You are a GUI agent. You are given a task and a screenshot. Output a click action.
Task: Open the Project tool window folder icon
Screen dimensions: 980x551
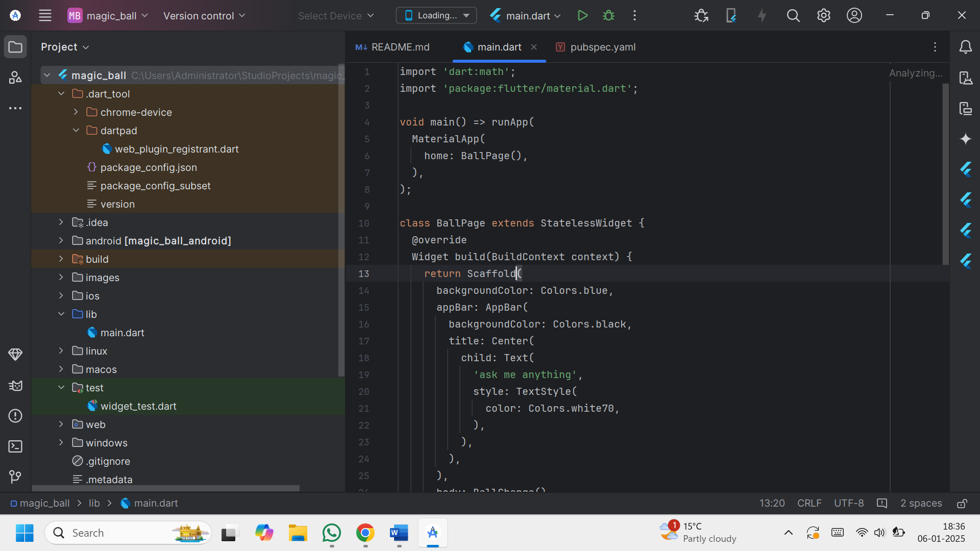point(15,47)
